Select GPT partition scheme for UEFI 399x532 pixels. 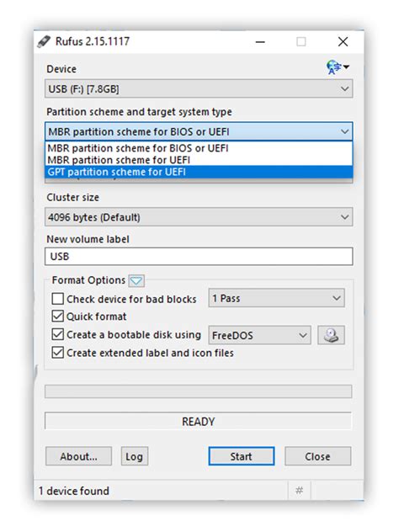[199, 172]
